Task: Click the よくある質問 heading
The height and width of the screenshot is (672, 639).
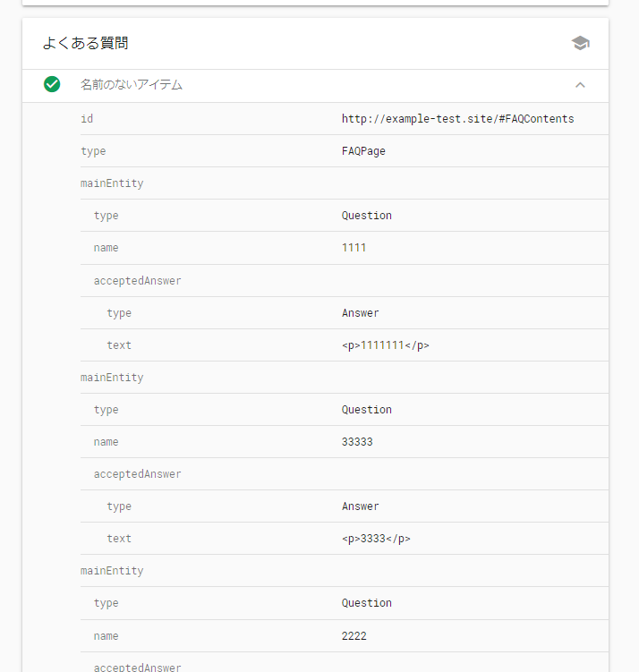Action: (85, 43)
